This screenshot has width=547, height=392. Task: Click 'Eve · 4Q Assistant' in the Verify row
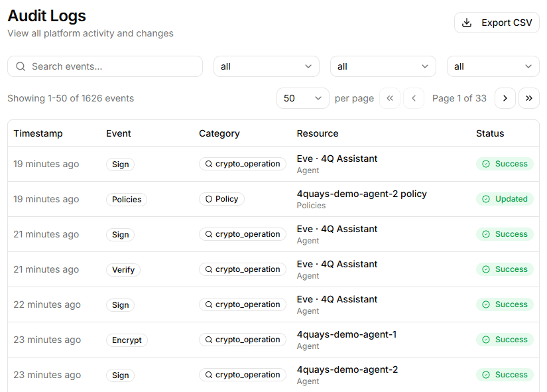pos(337,264)
